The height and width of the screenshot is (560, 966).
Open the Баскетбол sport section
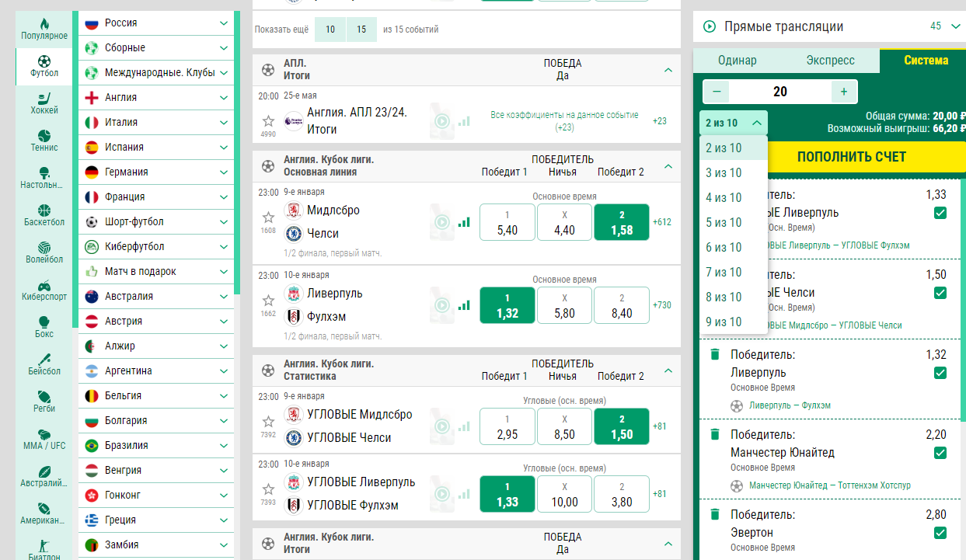point(44,214)
